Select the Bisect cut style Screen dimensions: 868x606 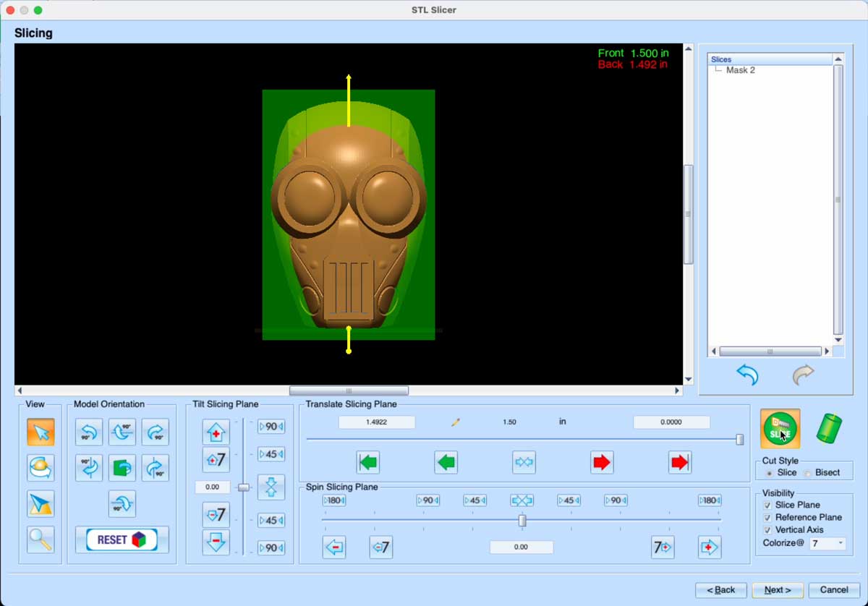point(807,474)
